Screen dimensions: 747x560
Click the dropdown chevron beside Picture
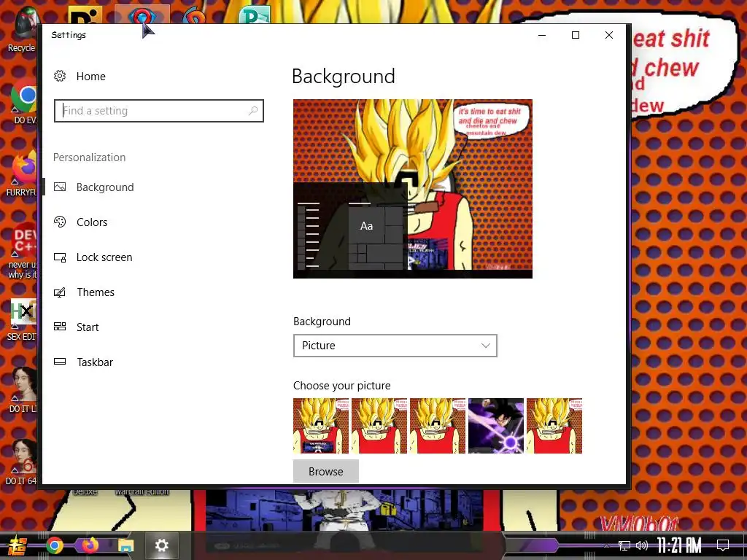coord(485,346)
